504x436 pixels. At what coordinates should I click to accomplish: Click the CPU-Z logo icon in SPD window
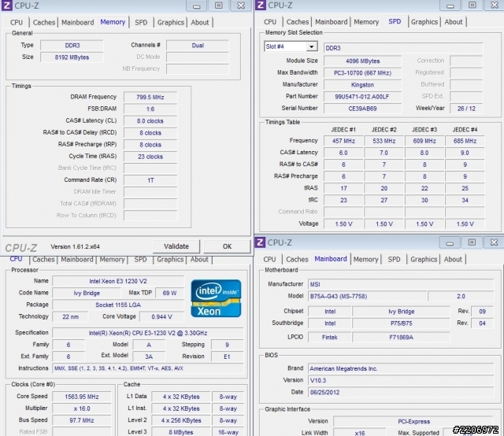pyautogui.click(x=261, y=6)
